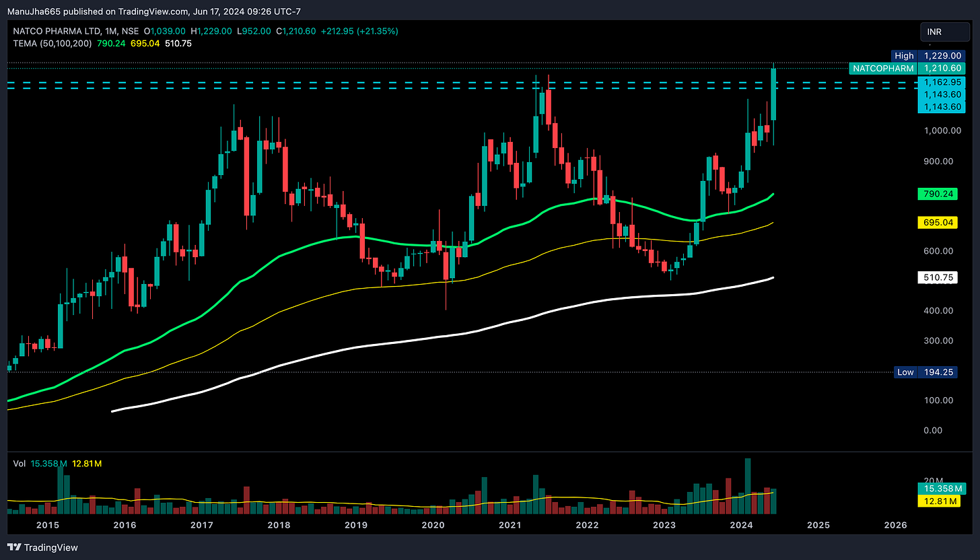This screenshot has width=980, height=560.
Task: Click the 2015 year label
Action: (48, 524)
